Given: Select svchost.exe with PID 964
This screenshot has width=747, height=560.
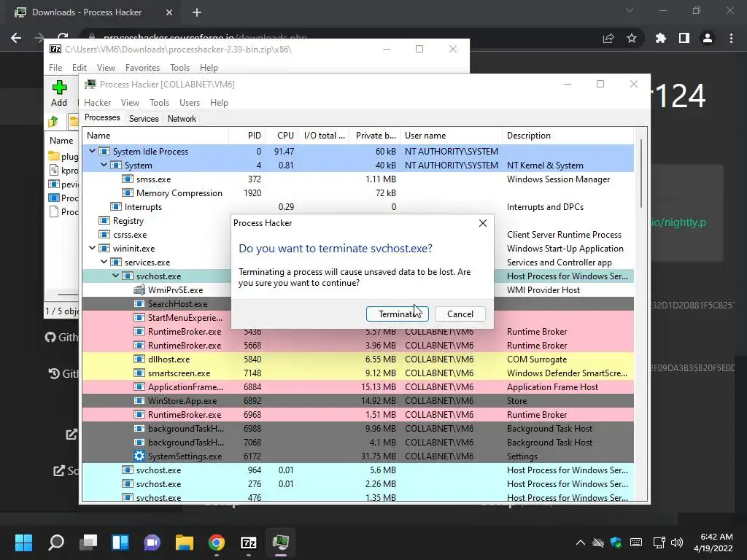Looking at the screenshot, I should 357,470.
